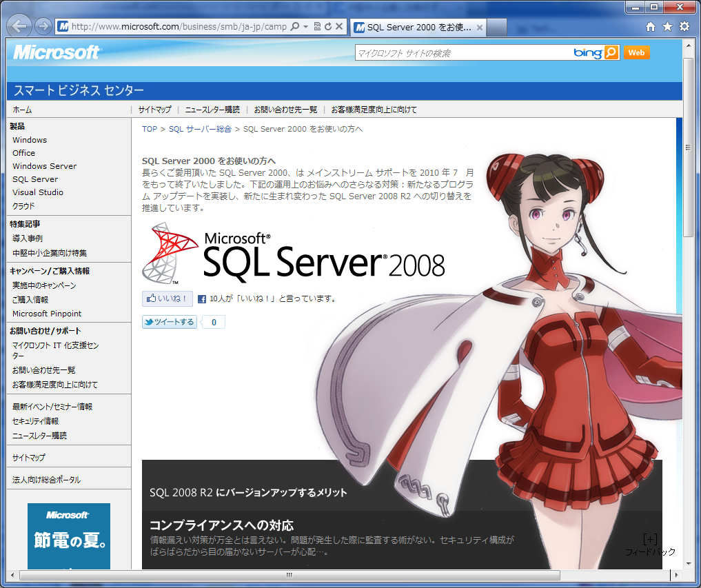Viewport: 701px width, 588px height.
Task: Open お客様満足度向上に向けて in top navigation
Action: pyautogui.click(x=374, y=110)
